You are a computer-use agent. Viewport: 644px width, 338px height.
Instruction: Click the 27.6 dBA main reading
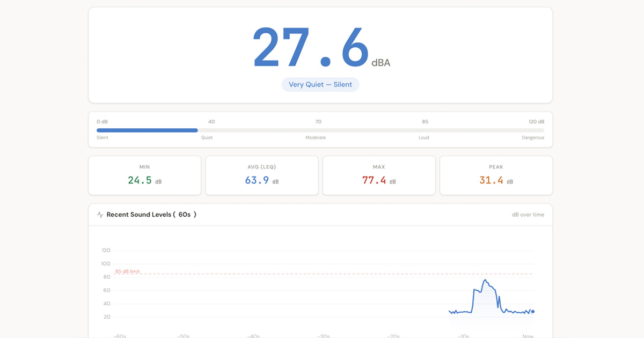pos(310,46)
